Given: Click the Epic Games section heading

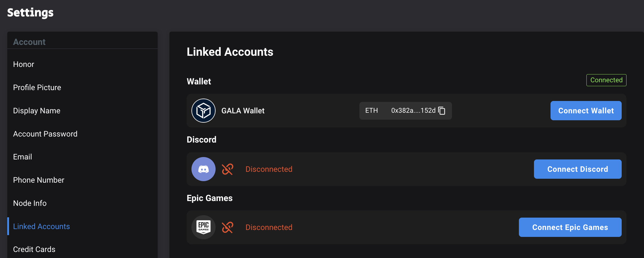Looking at the screenshot, I should pos(210,198).
